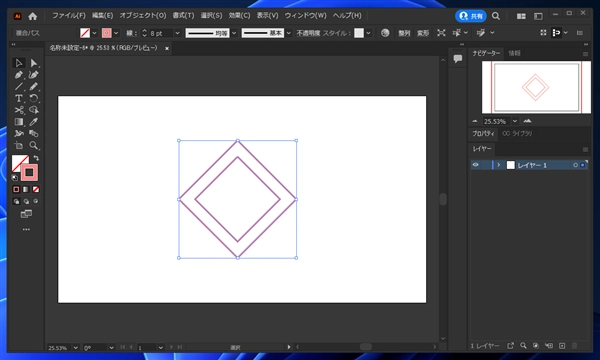600x360 pixels.
Task: Swap fill and stroke colors
Action: tap(36, 158)
